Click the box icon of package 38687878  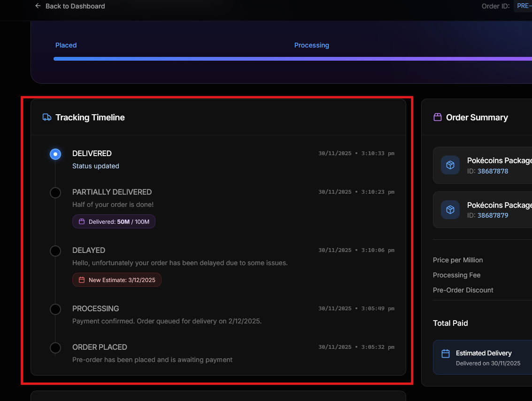[x=450, y=165]
